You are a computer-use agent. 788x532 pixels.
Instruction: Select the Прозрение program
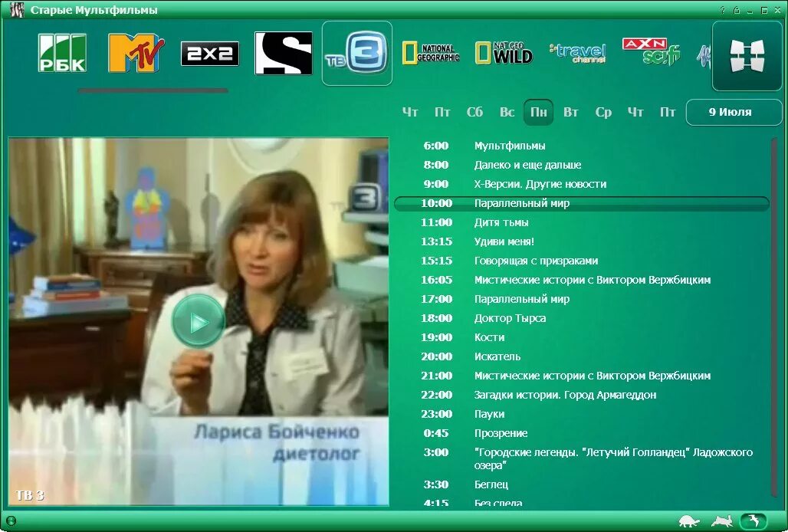coord(582,433)
